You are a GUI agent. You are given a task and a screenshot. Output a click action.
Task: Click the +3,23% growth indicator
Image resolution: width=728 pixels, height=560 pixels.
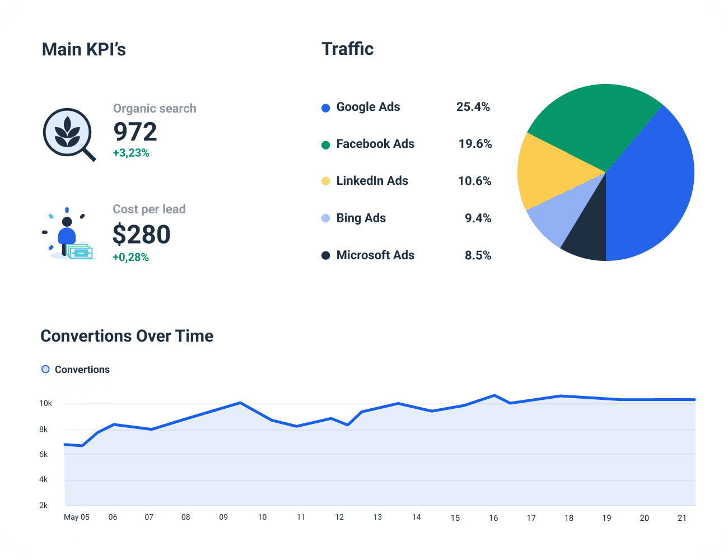(x=131, y=152)
